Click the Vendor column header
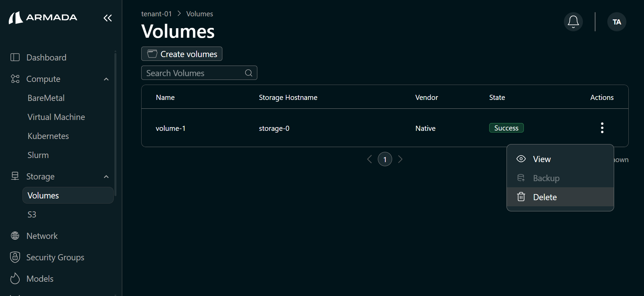The height and width of the screenshot is (296, 644). (x=426, y=98)
